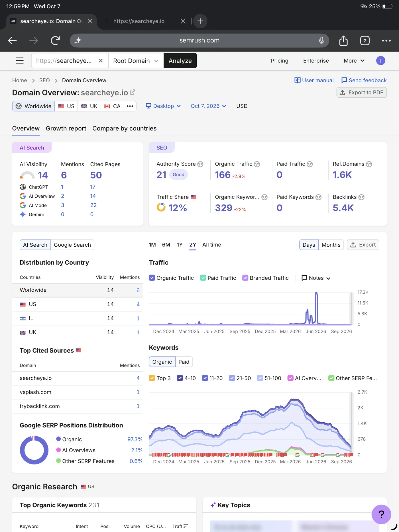
Task: Toggle the 51-100 keyword positions checkbox
Action: pos(260,378)
